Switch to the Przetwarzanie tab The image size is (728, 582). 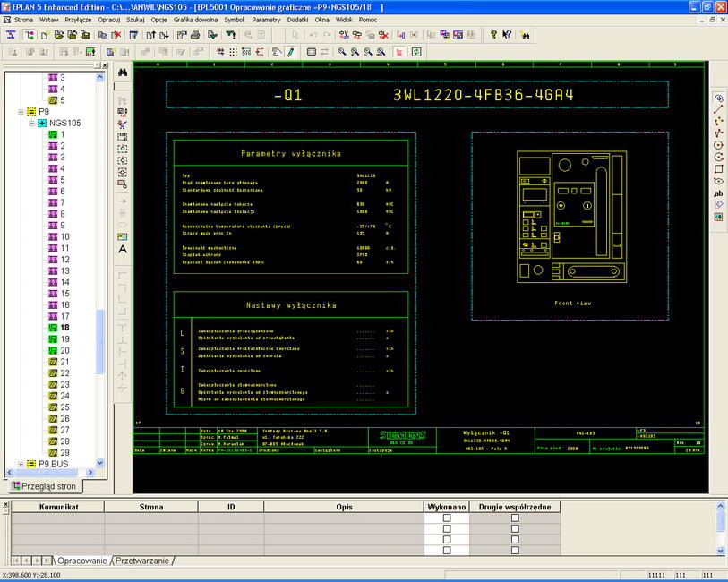click(141, 561)
